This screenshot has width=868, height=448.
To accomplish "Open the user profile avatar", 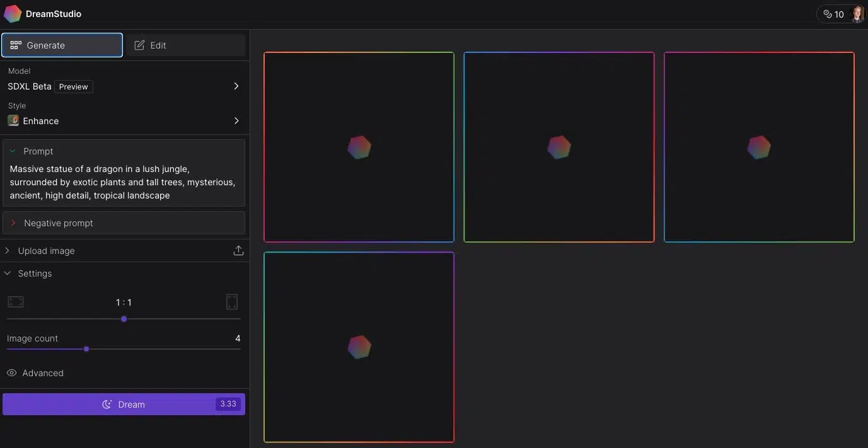I will [x=856, y=13].
